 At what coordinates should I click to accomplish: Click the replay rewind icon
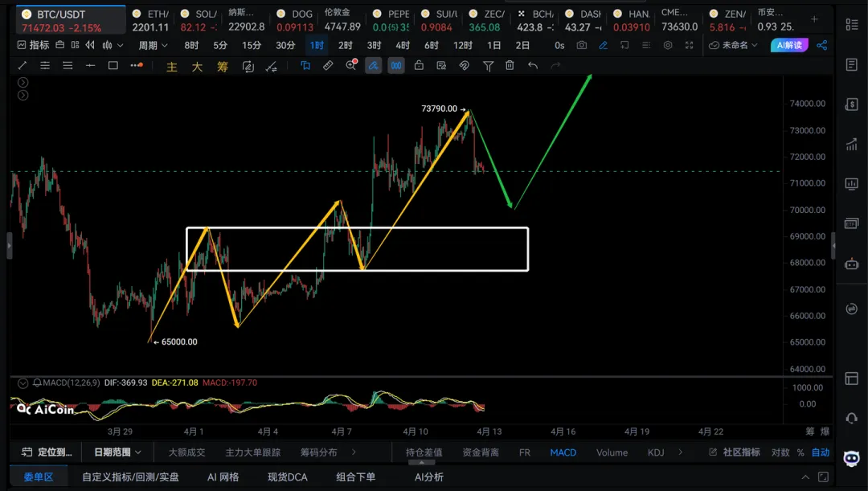[x=90, y=45]
